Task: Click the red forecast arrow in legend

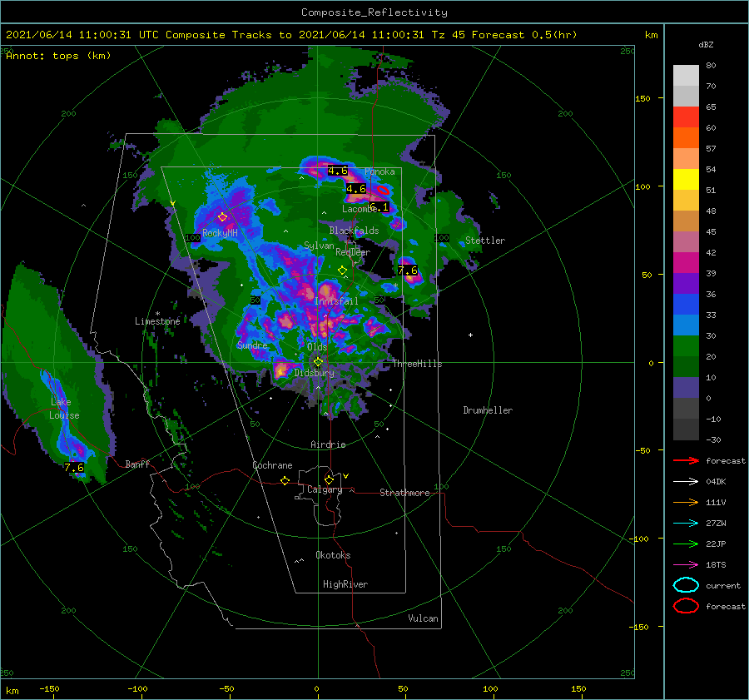Action: click(x=686, y=460)
